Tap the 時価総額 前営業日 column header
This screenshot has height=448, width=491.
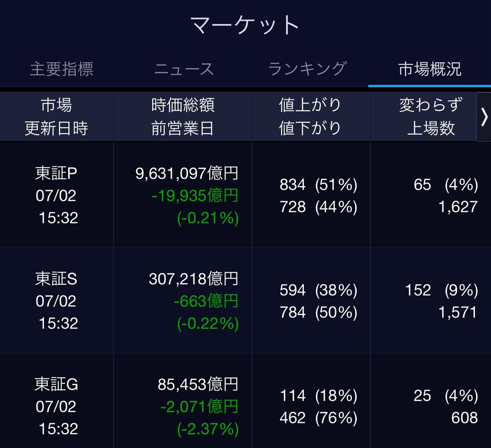(x=182, y=117)
